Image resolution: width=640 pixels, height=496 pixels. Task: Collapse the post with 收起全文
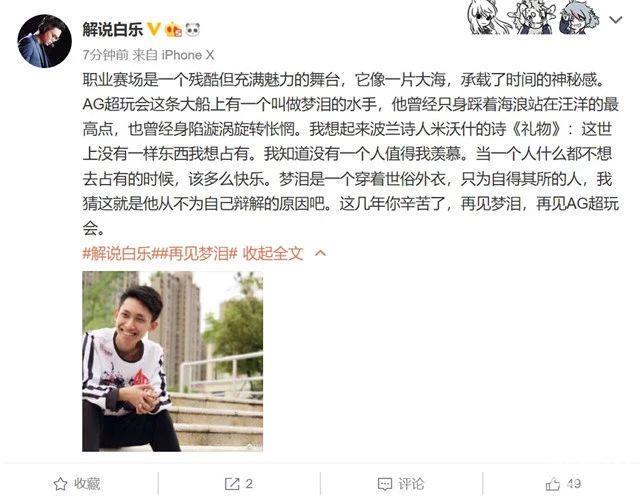click(x=273, y=254)
